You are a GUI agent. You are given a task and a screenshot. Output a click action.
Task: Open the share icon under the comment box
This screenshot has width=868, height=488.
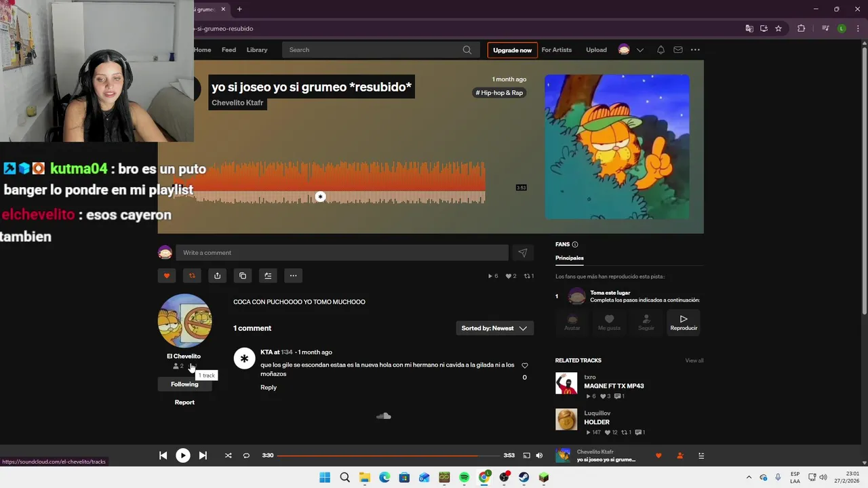tap(217, 276)
